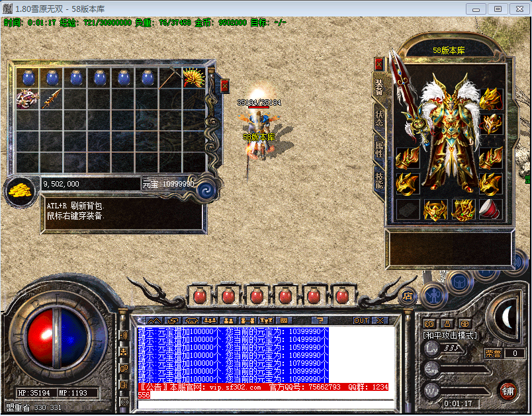Screen dimensions: 532x416
Task: Select the golden boots equipment slot
Action: [x=463, y=210]
